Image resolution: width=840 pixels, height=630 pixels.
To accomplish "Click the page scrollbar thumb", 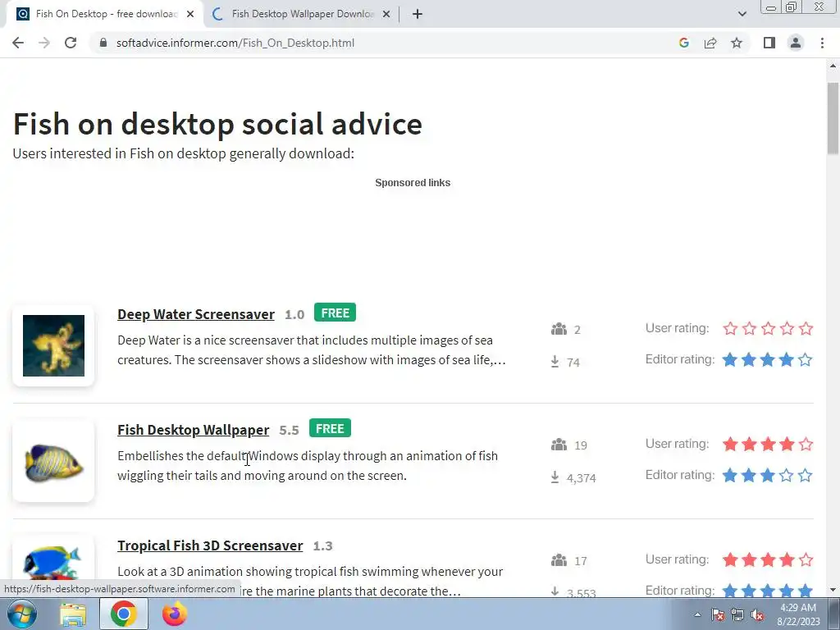I will click(x=833, y=118).
